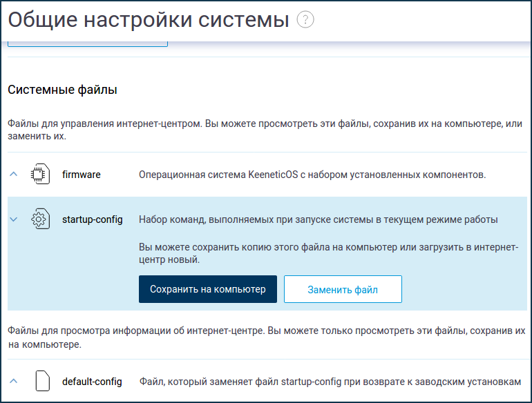Click the KeeneticOS firmware description text
This screenshot has width=532, height=403.
tap(312, 175)
